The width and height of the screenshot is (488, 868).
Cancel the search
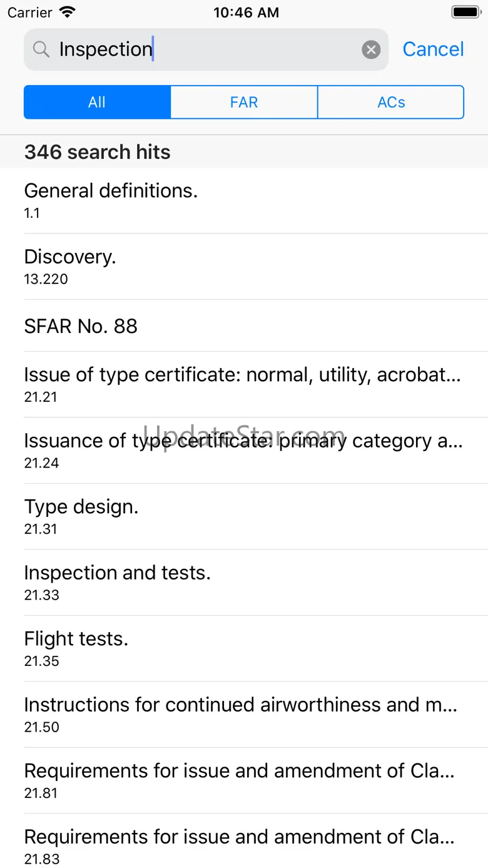(433, 49)
